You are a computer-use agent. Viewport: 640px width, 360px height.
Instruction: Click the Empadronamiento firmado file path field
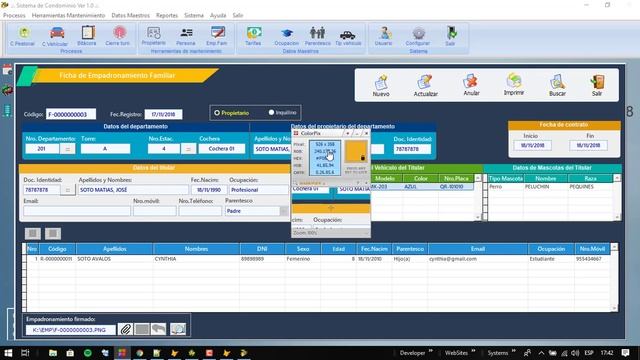pos(71,329)
